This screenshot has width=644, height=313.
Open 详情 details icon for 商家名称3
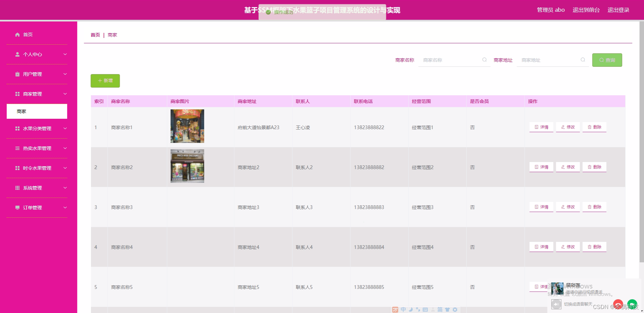pyautogui.click(x=537, y=207)
